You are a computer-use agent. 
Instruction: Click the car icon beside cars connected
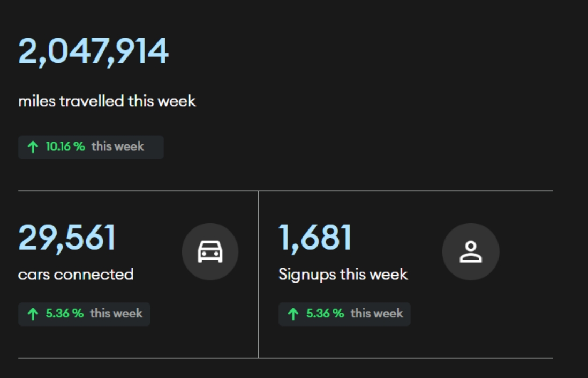(x=210, y=251)
